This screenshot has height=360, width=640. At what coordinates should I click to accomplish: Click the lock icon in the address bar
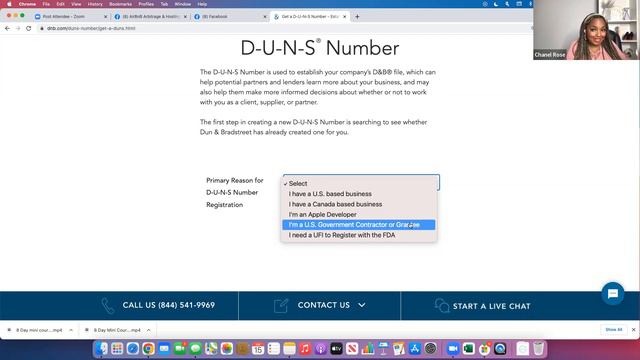click(42, 29)
